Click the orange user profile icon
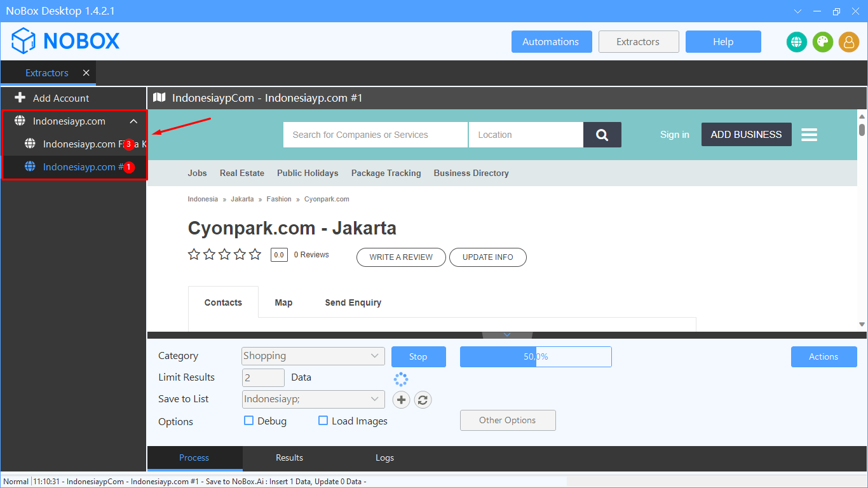 (848, 42)
